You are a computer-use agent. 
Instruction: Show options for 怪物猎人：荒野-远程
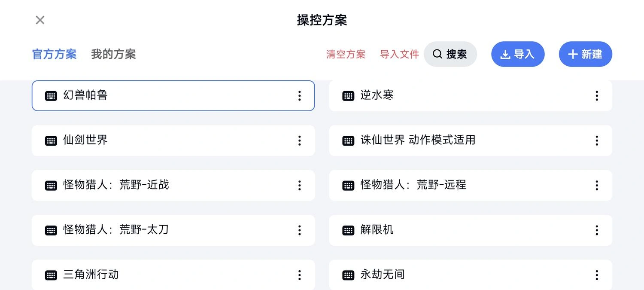point(596,185)
